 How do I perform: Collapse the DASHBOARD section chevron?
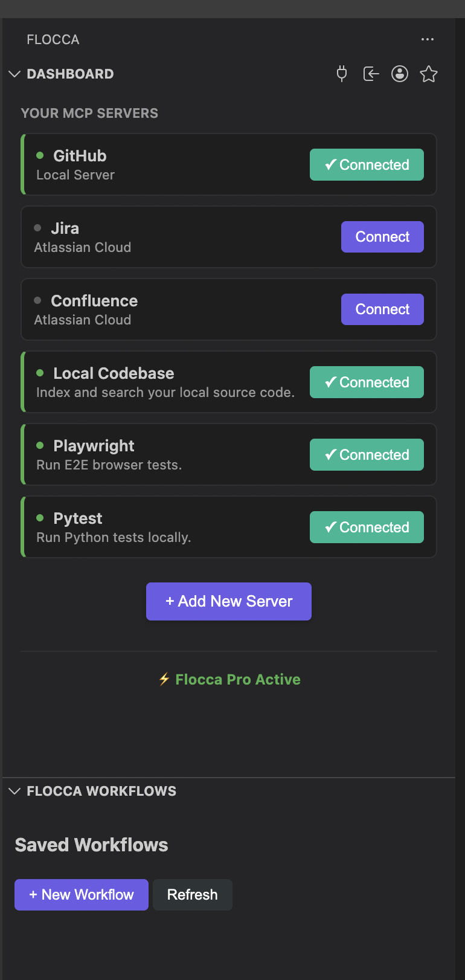click(x=13, y=74)
